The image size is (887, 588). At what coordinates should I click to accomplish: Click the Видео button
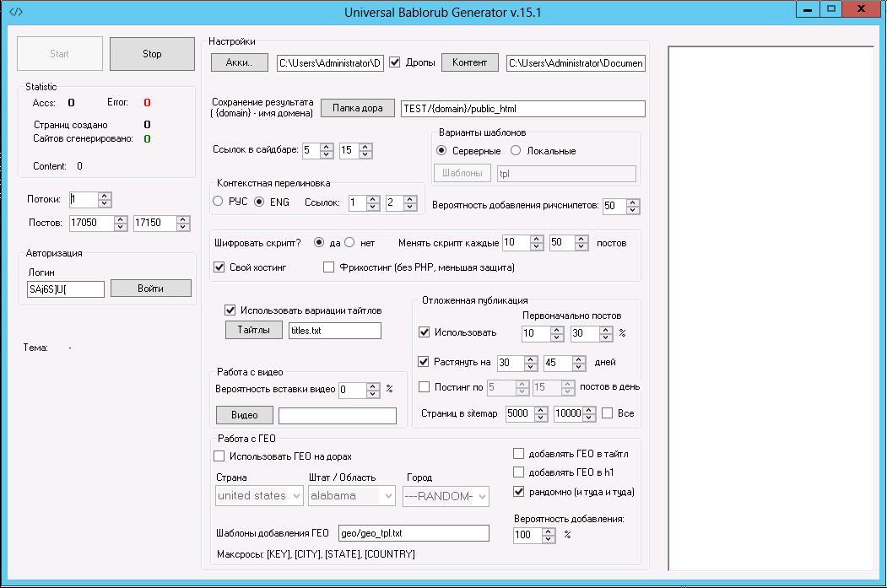[245, 415]
